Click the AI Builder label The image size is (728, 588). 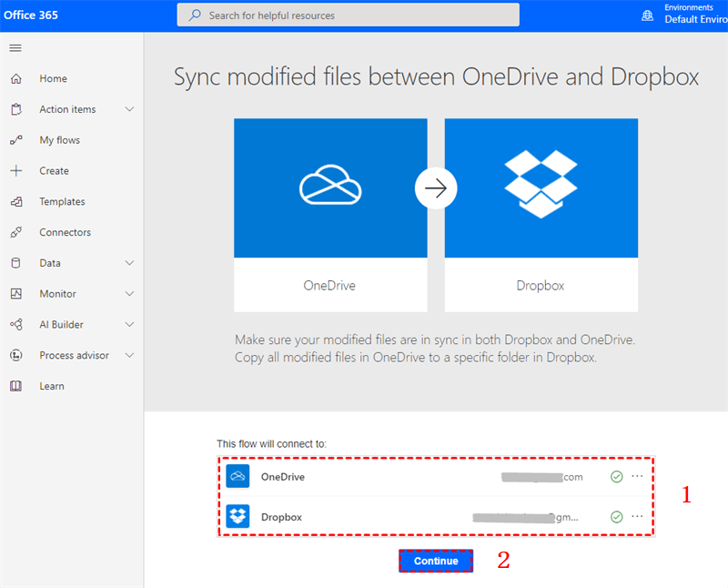(61, 324)
